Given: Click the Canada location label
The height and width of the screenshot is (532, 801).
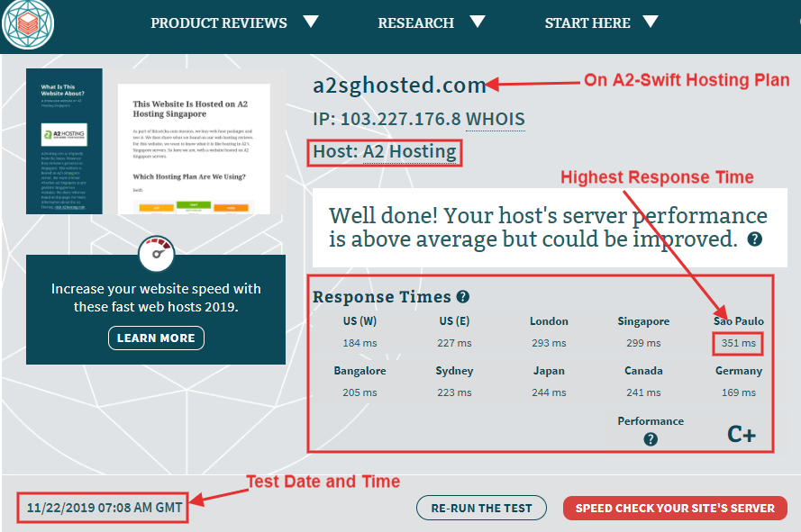Looking at the screenshot, I should (x=643, y=371).
